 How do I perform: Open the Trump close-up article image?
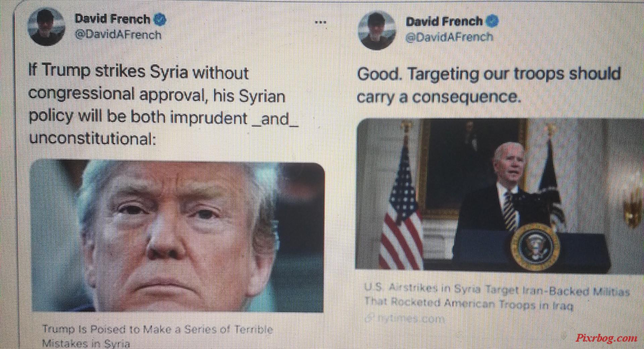pyautogui.click(x=178, y=236)
